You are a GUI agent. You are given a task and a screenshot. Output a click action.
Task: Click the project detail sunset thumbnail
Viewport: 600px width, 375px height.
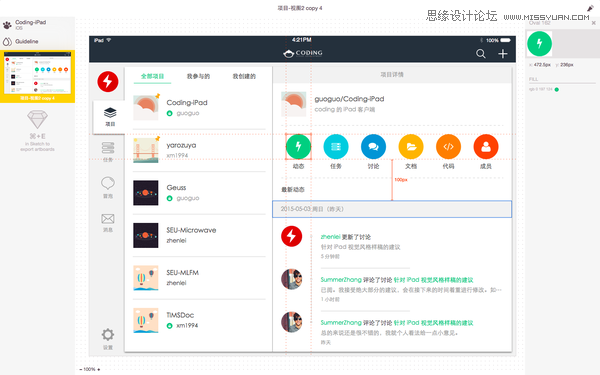(293, 104)
